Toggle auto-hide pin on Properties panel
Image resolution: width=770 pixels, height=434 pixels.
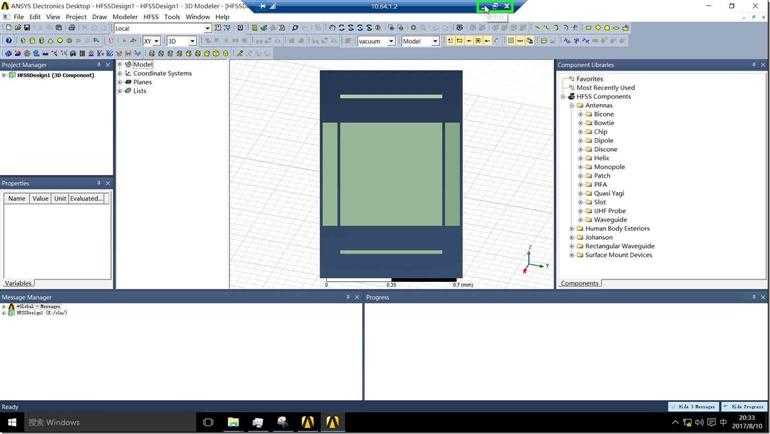(99, 183)
